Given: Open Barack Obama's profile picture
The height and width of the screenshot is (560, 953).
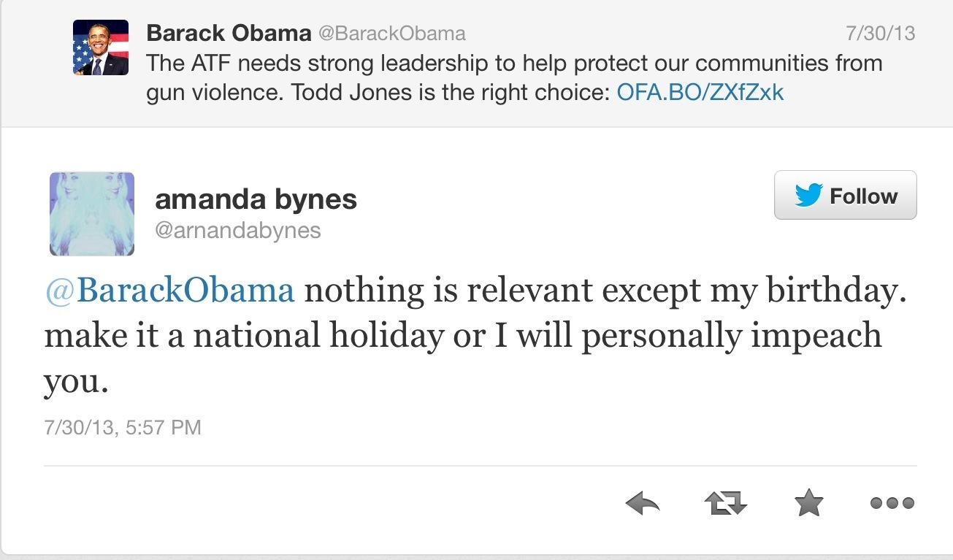Looking at the screenshot, I should click(x=101, y=47).
